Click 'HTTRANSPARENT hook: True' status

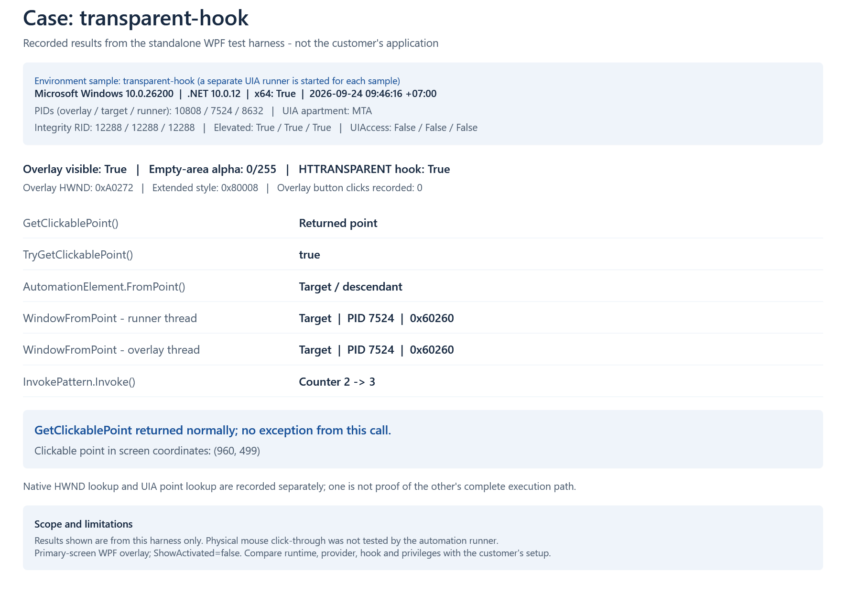[374, 169]
